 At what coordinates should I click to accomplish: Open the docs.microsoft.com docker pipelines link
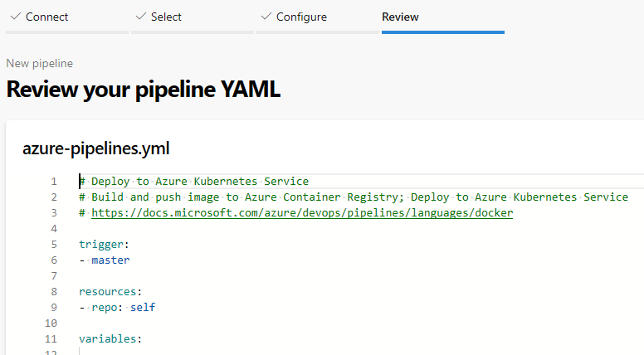coord(302,213)
